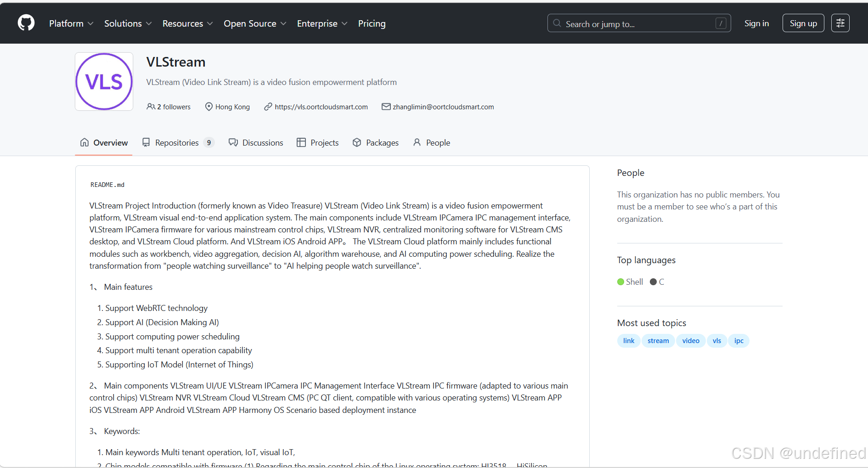Expand the Resources menu
This screenshot has height=468, width=868.
point(187,23)
